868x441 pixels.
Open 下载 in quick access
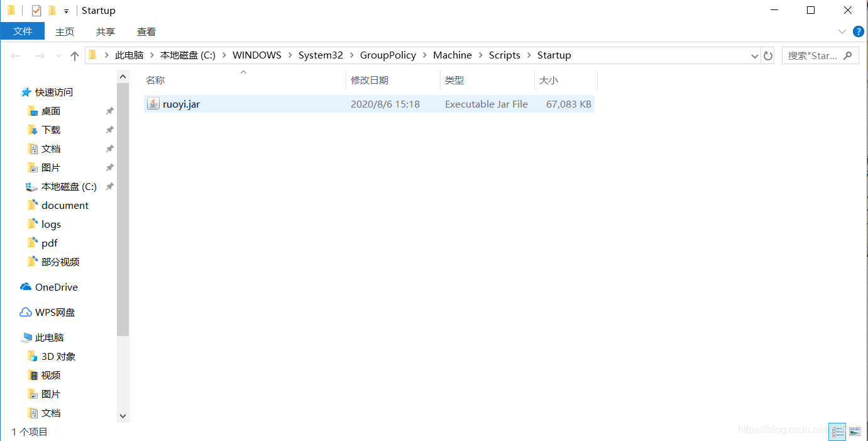point(51,130)
